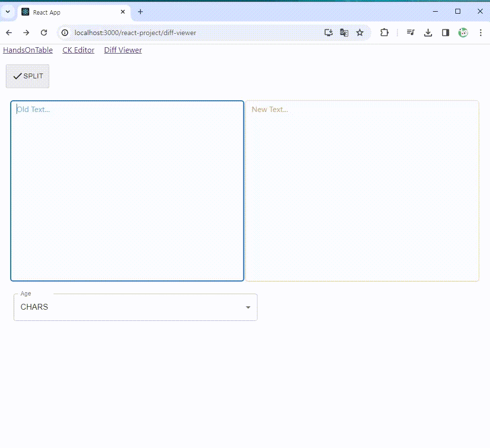Open the extensions puzzle icon
Screen dimensions: 490x448
(384, 33)
